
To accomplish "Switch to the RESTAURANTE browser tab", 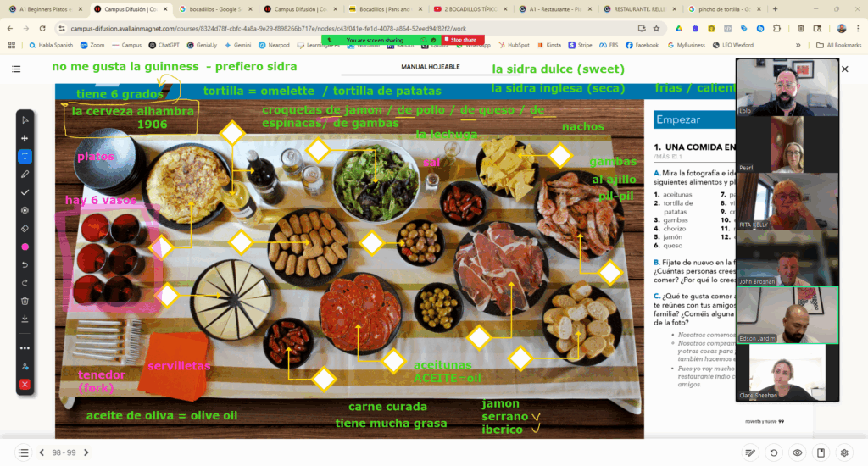I will [x=641, y=9].
